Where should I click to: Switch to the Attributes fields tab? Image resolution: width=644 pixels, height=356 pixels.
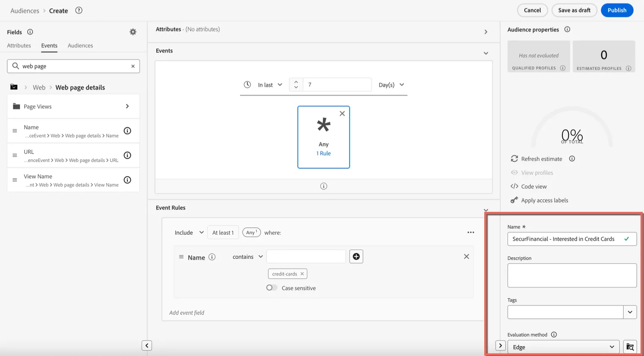pyautogui.click(x=19, y=46)
